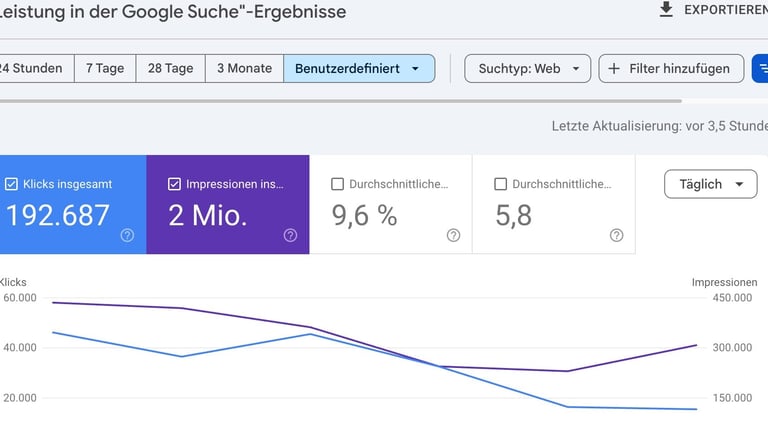Click help icon on 9,6 % card
Image resolution: width=768 pixels, height=426 pixels.
click(453, 235)
